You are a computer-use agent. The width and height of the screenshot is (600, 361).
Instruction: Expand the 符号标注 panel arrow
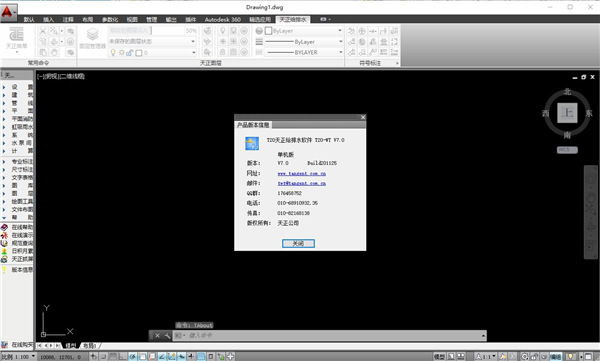pyautogui.click(x=397, y=63)
